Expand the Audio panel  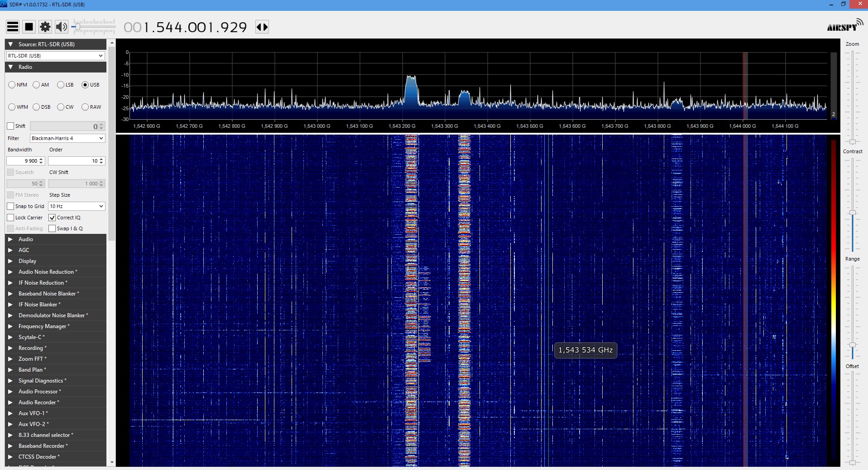pos(56,239)
